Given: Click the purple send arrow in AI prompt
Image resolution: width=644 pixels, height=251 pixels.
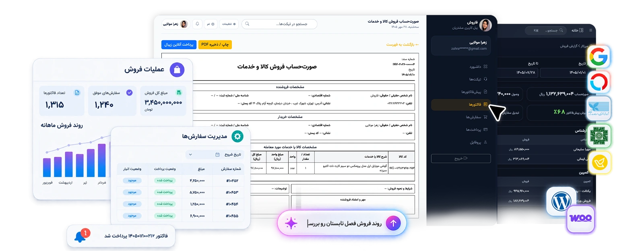Looking at the screenshot, I should point(393,223).
